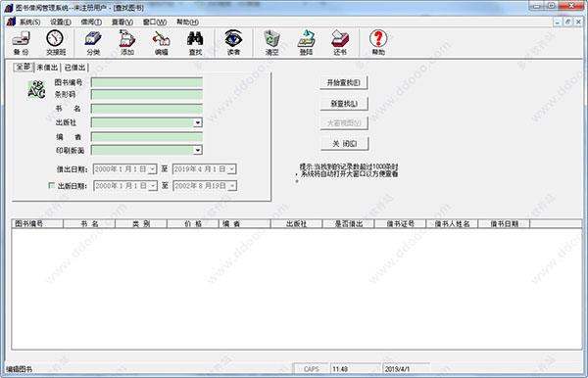588x378 pixels.
Task: Click the 编辑图书 status bar text
Action: [x=20, y=369]
